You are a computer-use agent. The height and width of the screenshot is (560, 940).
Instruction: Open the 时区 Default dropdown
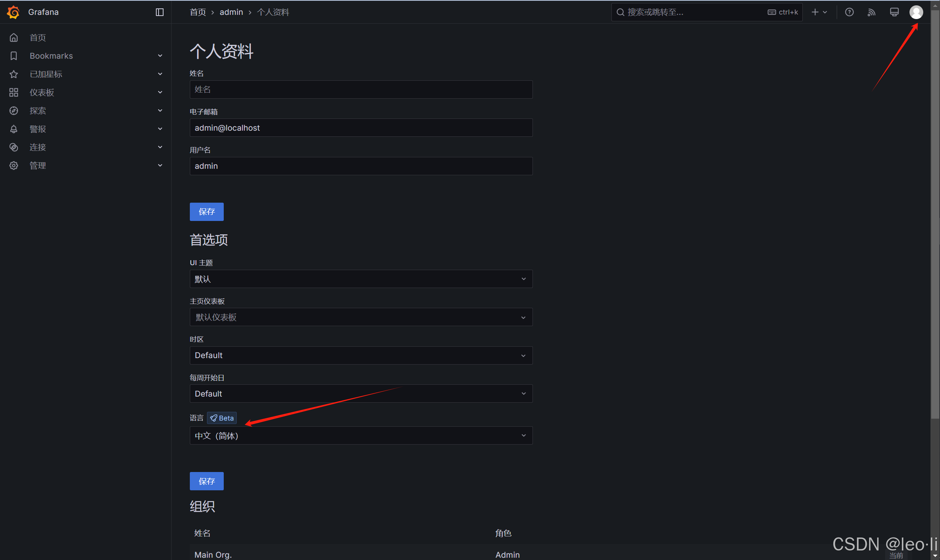click(x=361, y=355)
